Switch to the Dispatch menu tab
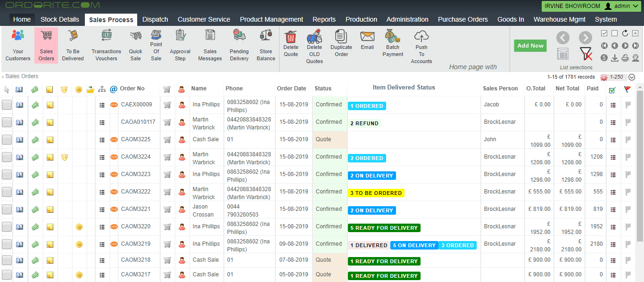 click(x=155, y=19)
